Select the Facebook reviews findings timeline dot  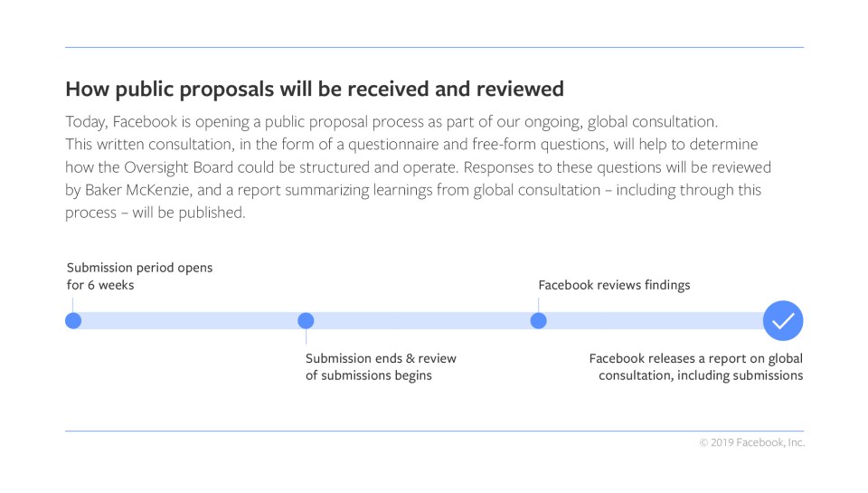pos(538,320)
